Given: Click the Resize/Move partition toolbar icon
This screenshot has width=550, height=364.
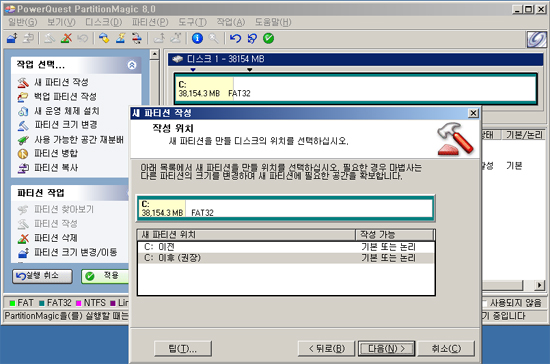Looking at the screenshot, I should (x=12, y=38).
